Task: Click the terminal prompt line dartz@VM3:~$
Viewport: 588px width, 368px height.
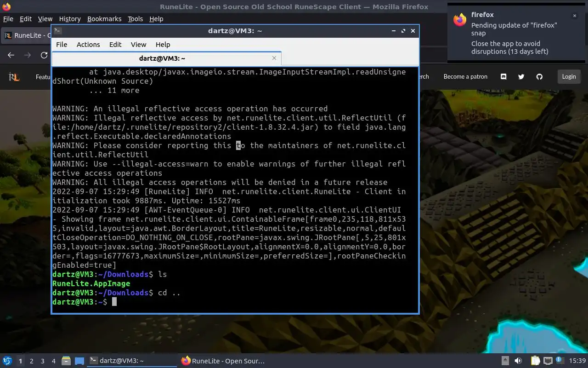Action: 79,302
